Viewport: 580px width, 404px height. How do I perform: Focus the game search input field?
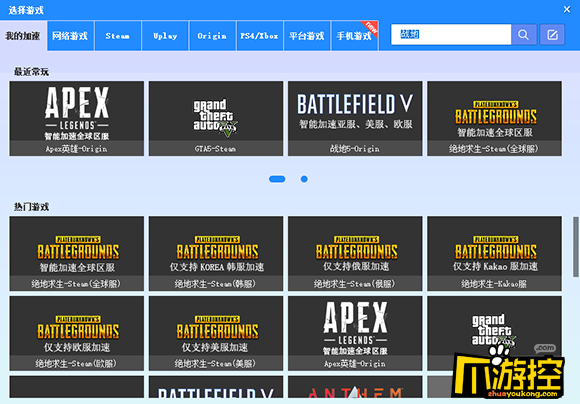pyautogui.click(x=451, y=35)
